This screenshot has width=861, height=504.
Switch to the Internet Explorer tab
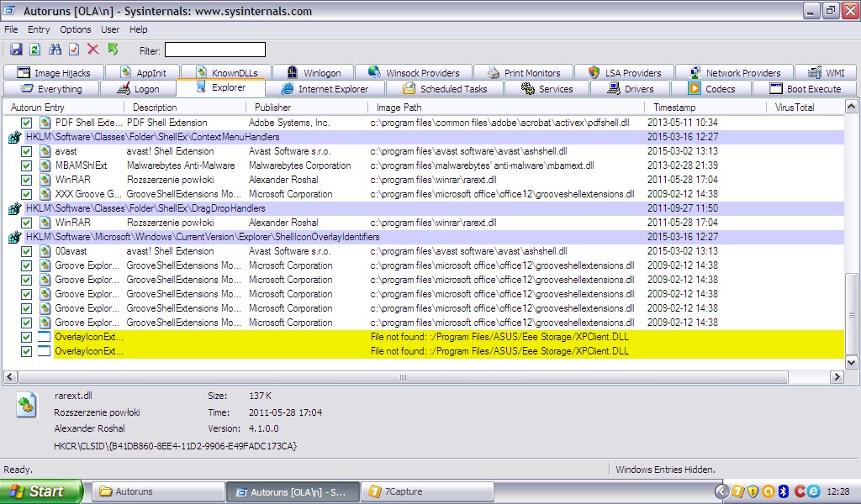click(x=325, y=89)
